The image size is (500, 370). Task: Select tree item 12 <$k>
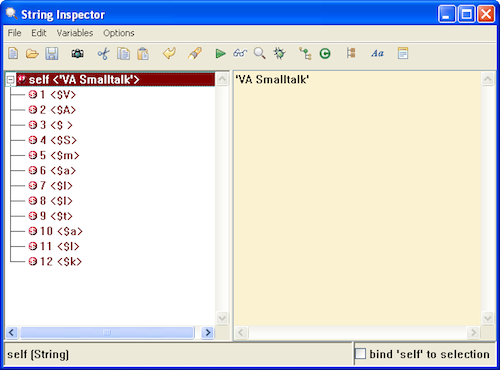pos(55,262)
